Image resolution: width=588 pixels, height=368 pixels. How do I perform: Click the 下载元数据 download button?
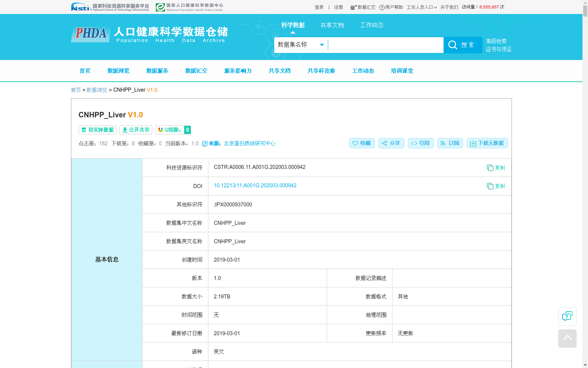pyautogui.click(x=487, y=143)
